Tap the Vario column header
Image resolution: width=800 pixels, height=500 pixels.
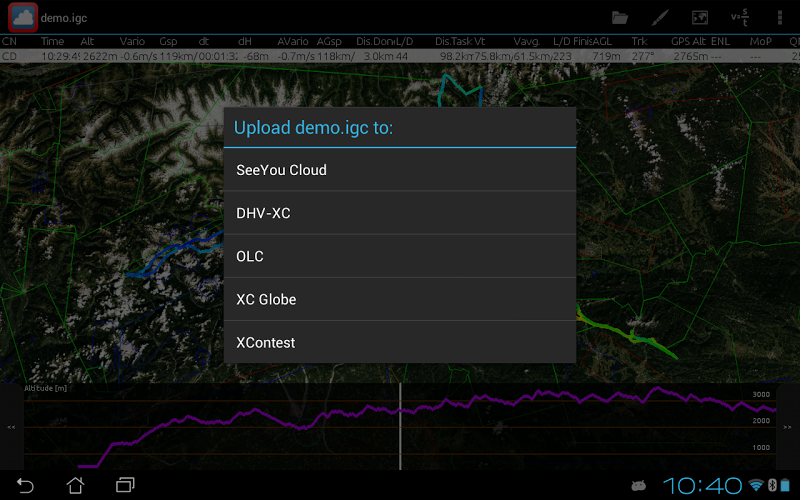(132, 41)
